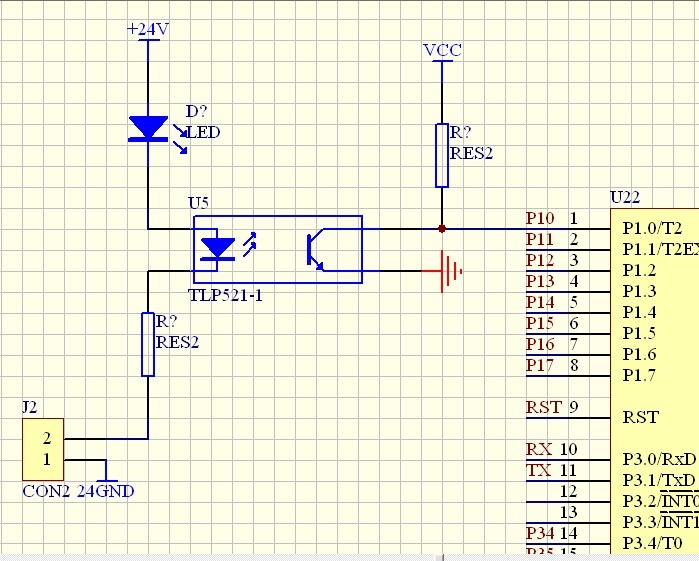Select the P1.0/T2 pin name on U22
699x561 pixels.
coord(652,228)
